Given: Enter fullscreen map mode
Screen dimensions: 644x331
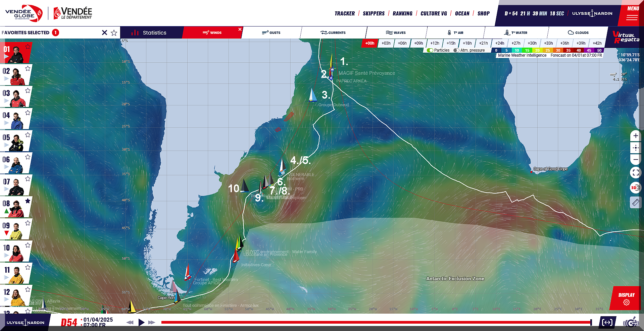Looking at the screenshot, I should (x=636, y=173).
